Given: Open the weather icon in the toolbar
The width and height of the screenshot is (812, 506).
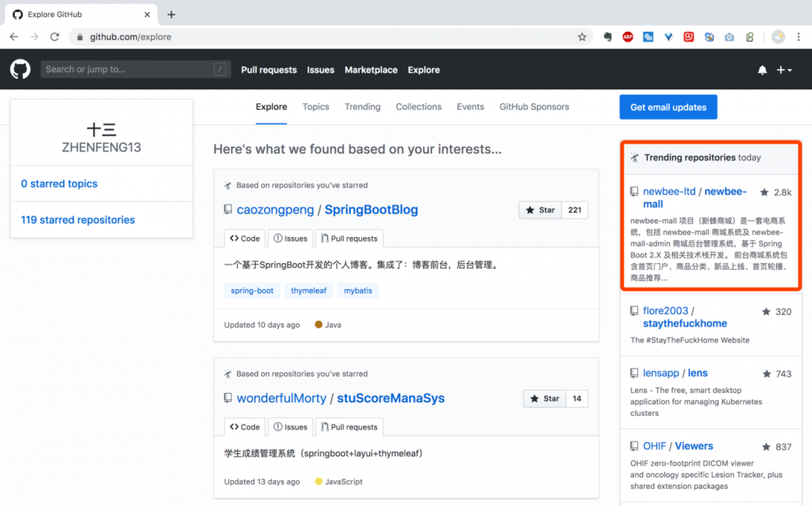Looking at the screenshot, I should 777,37.
